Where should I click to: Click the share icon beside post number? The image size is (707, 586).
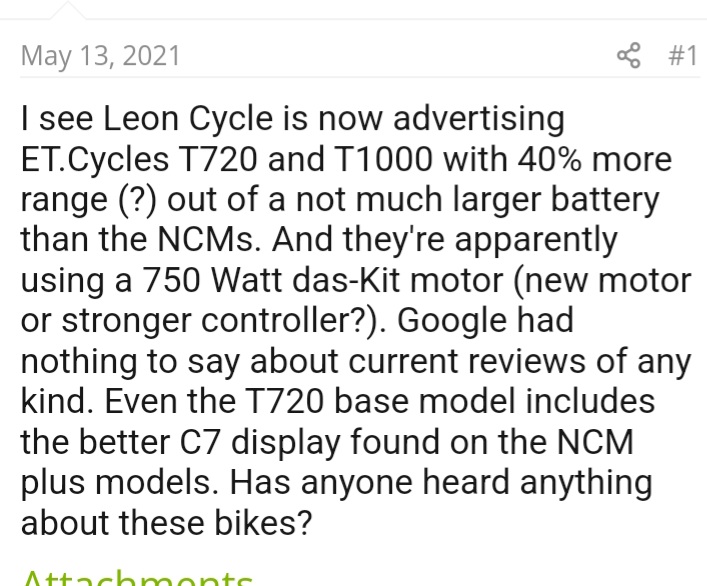(x=629, y=55)
